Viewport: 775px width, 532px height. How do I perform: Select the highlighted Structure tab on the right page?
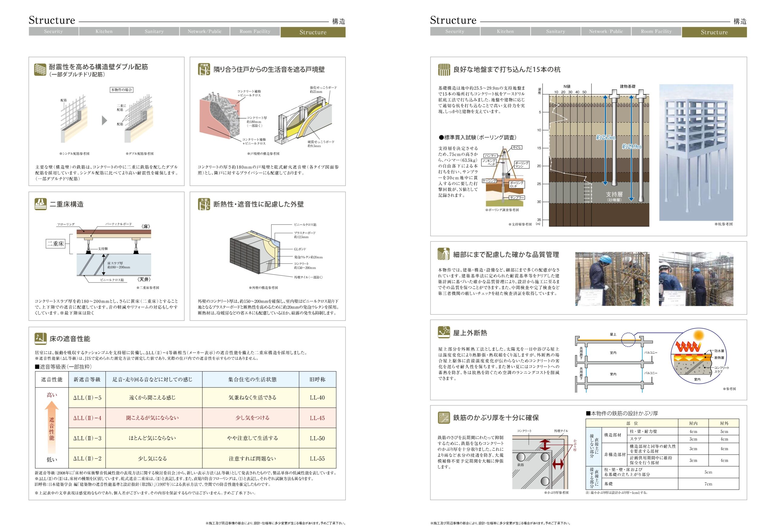(x=714, y=32)
